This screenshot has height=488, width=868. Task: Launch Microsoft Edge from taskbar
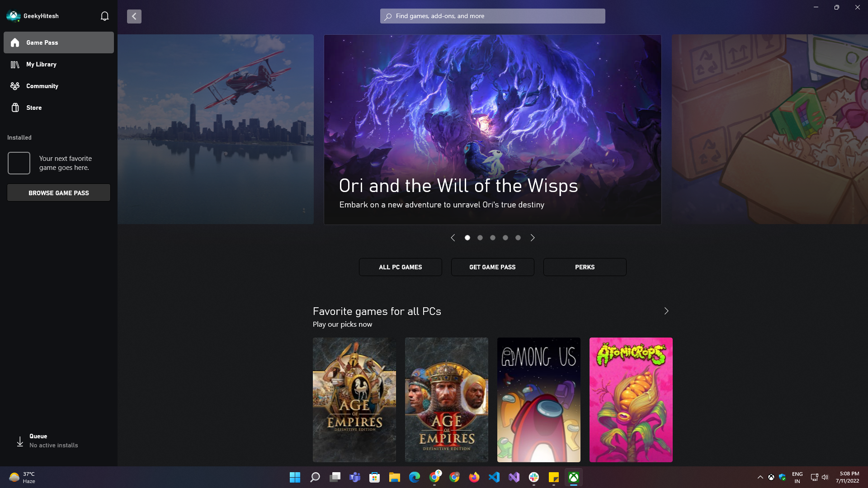point(415,477)
